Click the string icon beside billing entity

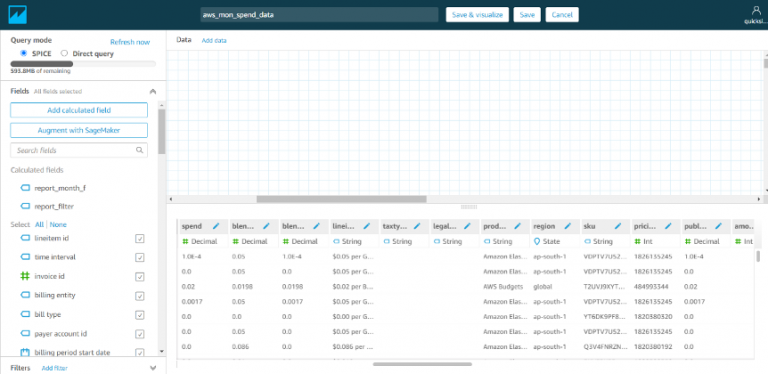(25, 295)
